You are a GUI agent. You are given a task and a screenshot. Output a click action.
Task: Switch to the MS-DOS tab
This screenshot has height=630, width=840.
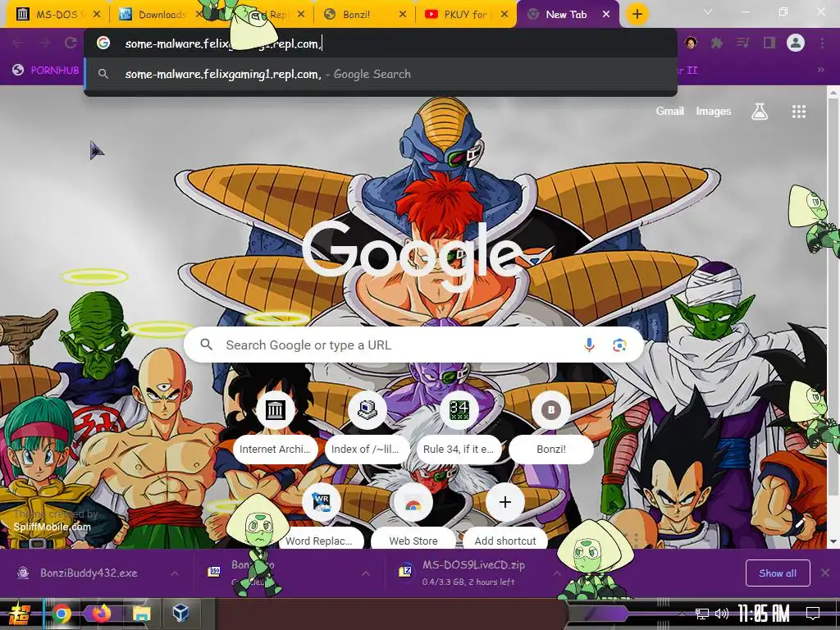click(58, 15)
